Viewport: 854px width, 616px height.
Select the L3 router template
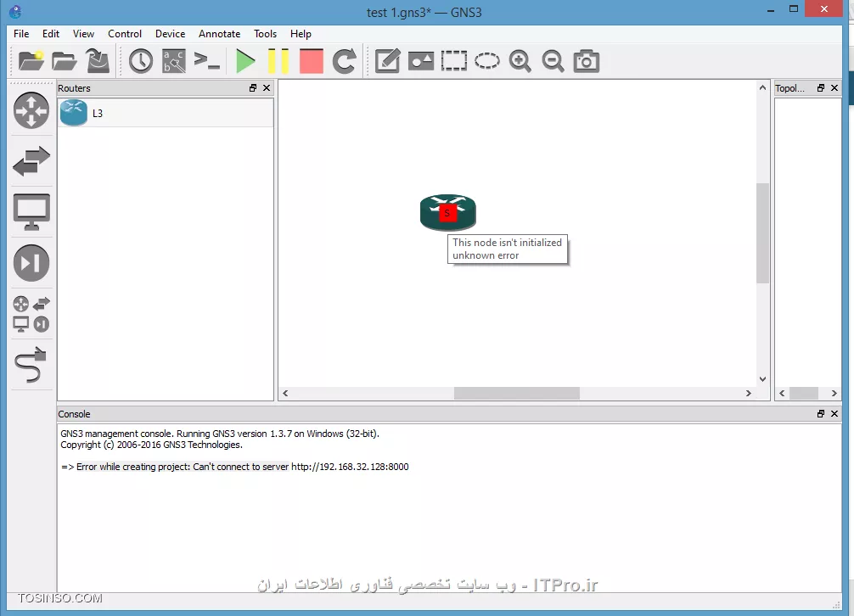point(165,113)
